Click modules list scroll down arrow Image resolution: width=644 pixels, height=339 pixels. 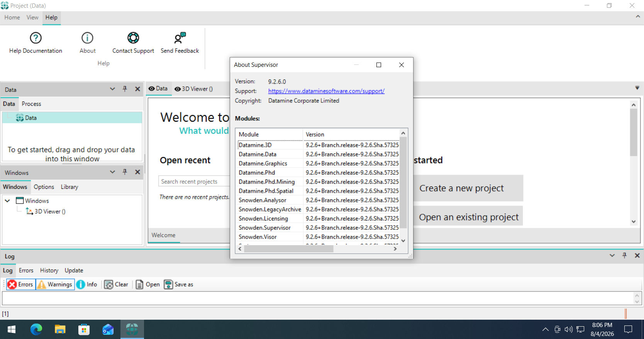403,241
